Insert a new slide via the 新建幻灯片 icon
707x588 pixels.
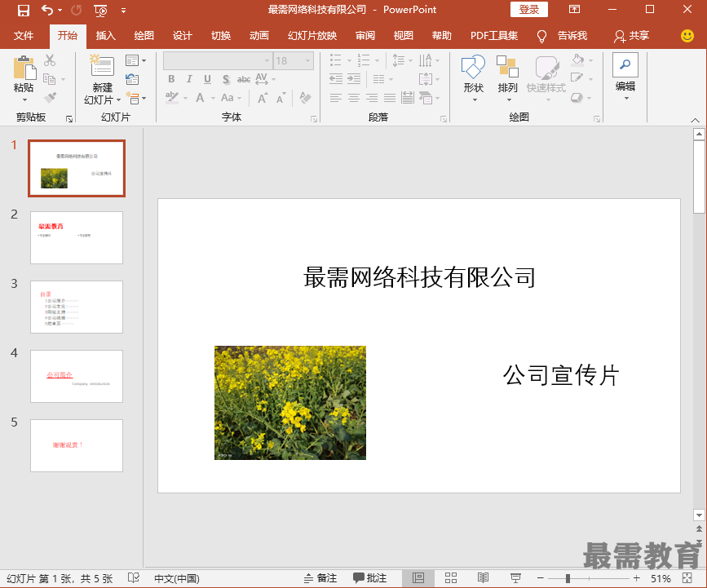(x=103, y=66)
